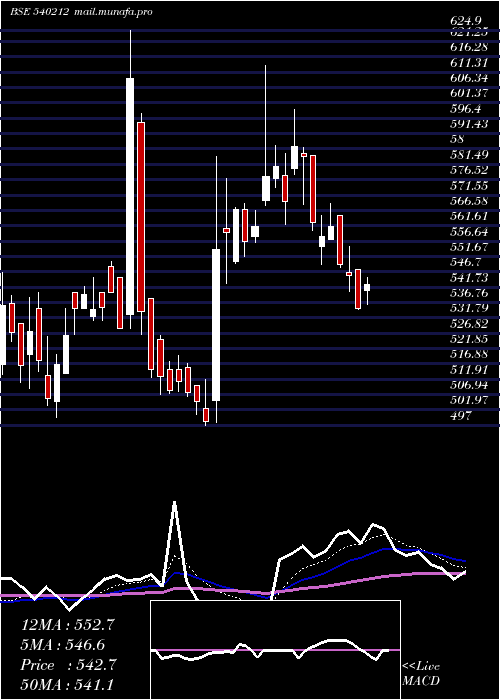Select the 501.97 price axis label

(470, 400)
